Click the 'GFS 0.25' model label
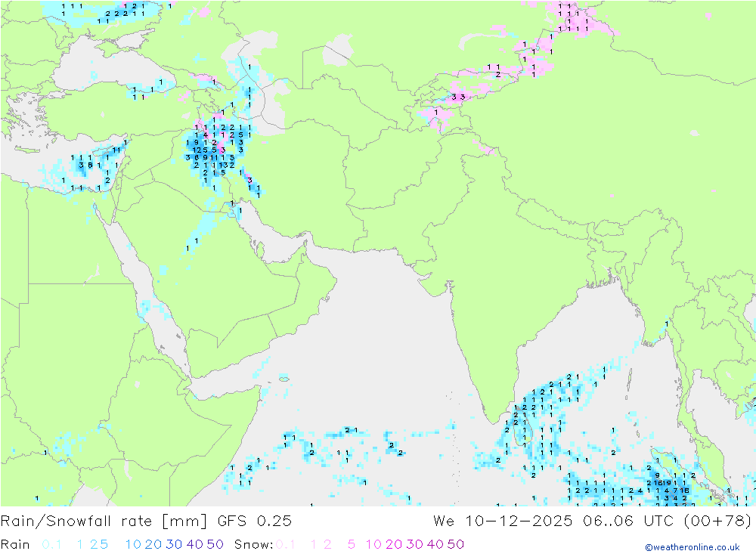This screenshot has height=554, width=756. (x=255, y=522)
